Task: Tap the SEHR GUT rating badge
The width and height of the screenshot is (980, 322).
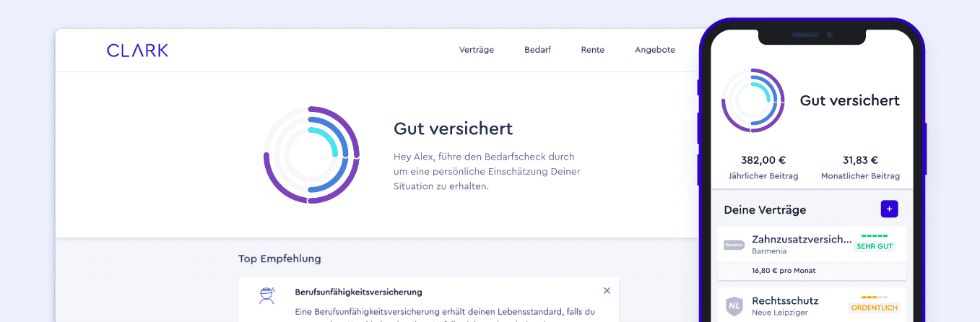Action: click(875, 246)
